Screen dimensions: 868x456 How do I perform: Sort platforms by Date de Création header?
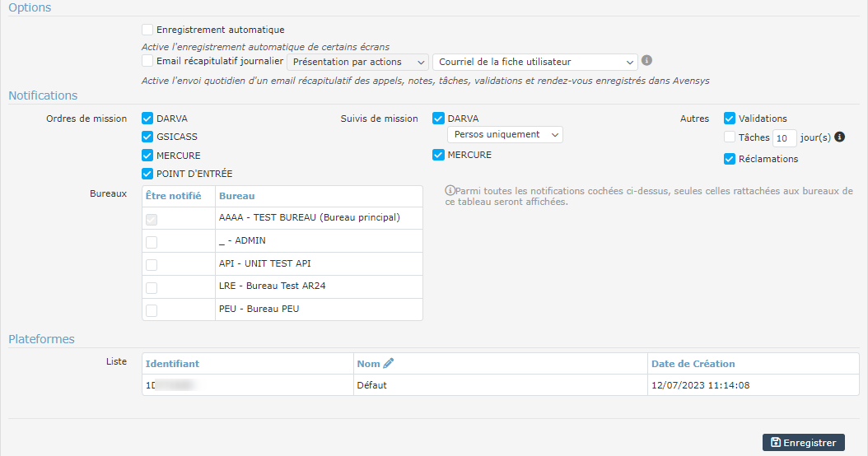693,364
